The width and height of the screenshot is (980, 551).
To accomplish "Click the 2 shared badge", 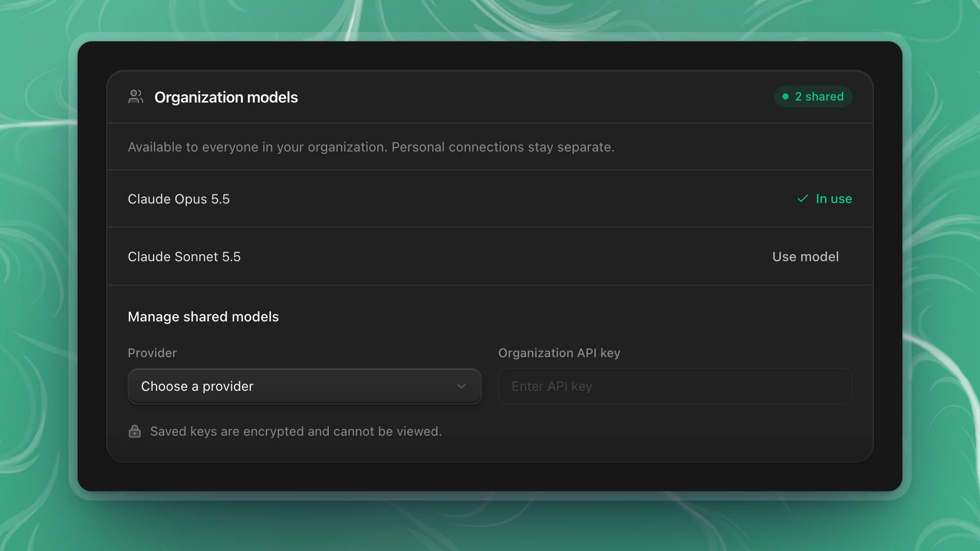I will click(x=813, y=96).
